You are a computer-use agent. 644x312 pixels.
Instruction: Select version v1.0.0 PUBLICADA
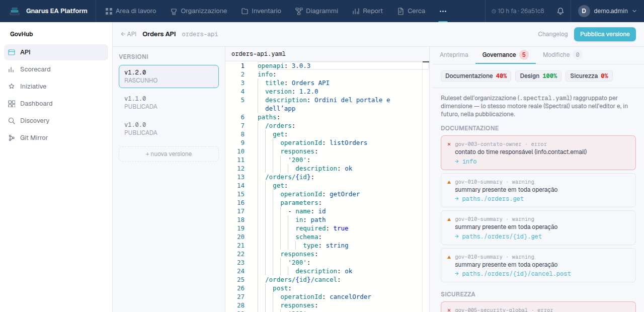pyautogui.click(x=169, y=129)
